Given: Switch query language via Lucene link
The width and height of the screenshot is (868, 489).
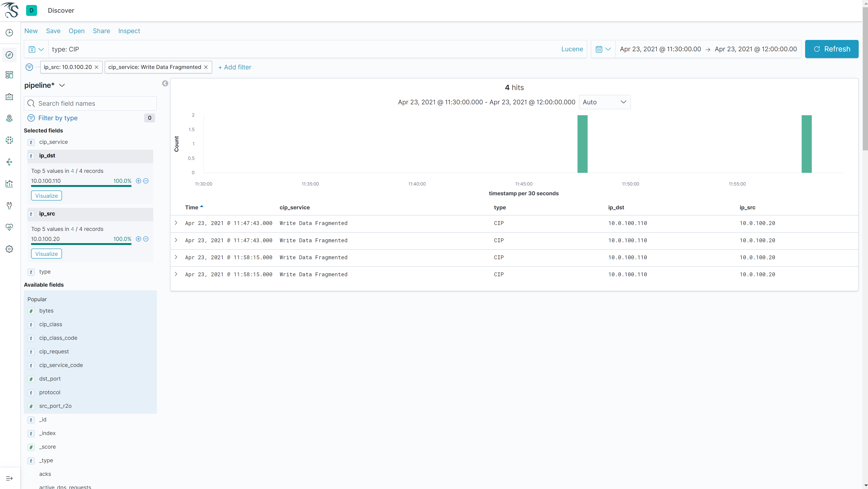Looking at the screenshot, I should pos(572,49).
